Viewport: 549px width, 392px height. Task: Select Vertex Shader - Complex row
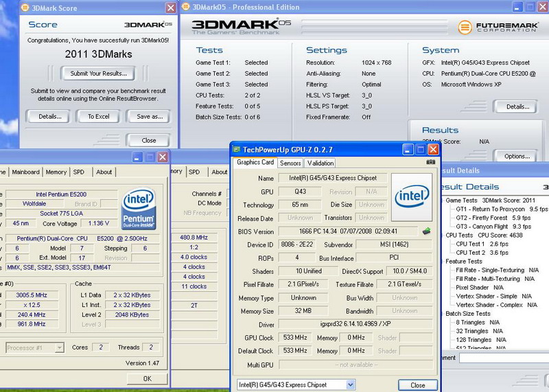pos(496,305)
